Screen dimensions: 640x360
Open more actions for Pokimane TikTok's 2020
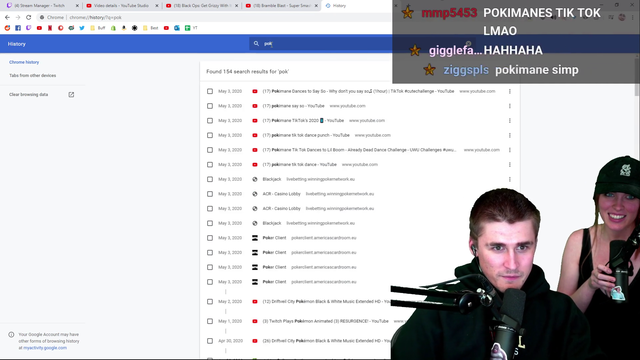tap(510, 121)
